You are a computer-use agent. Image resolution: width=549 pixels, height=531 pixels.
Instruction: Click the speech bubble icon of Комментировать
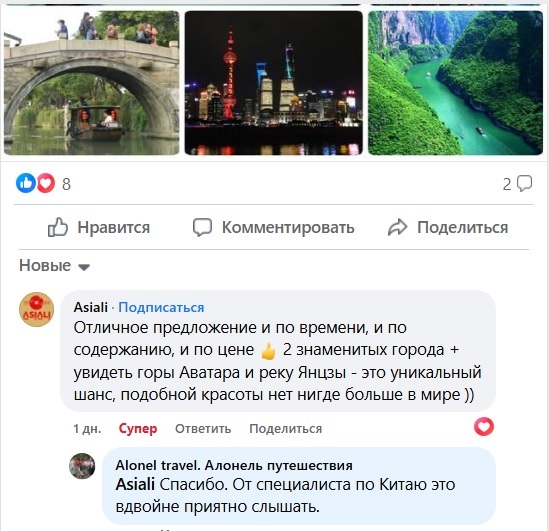(x=202, y=228)
